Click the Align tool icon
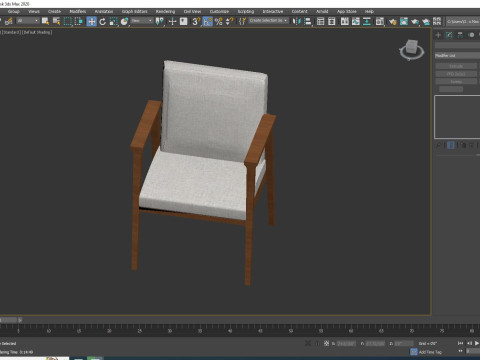 (308, 21)
